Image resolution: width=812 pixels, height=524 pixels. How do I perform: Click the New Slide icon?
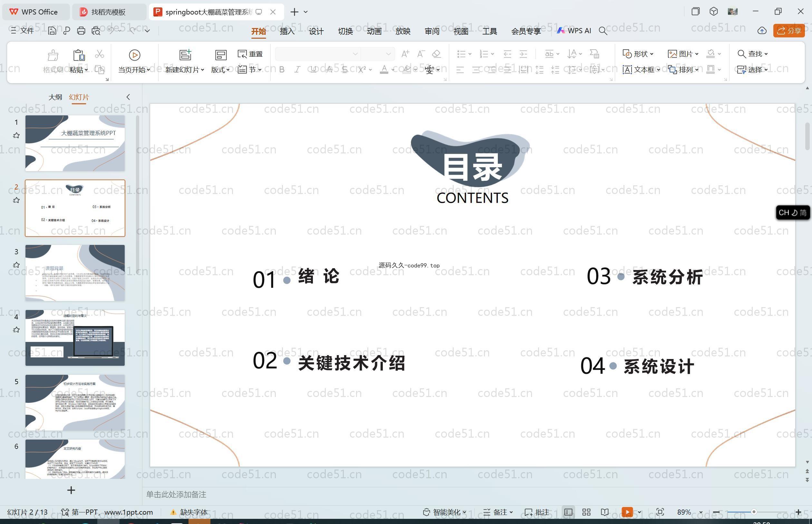185,54
